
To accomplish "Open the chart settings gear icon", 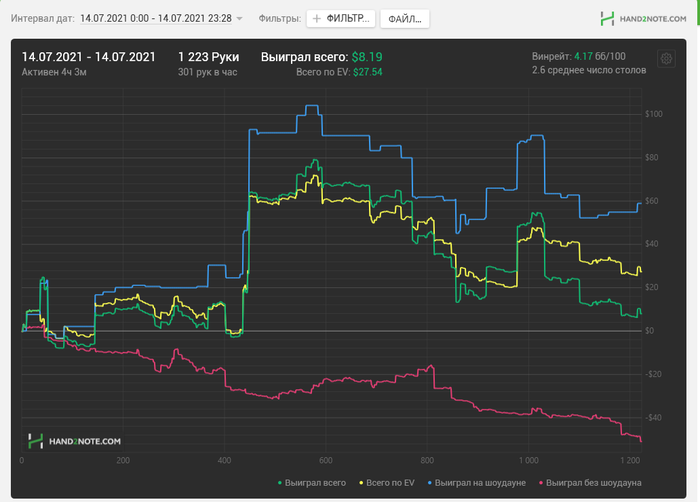I will pos(666,59).
